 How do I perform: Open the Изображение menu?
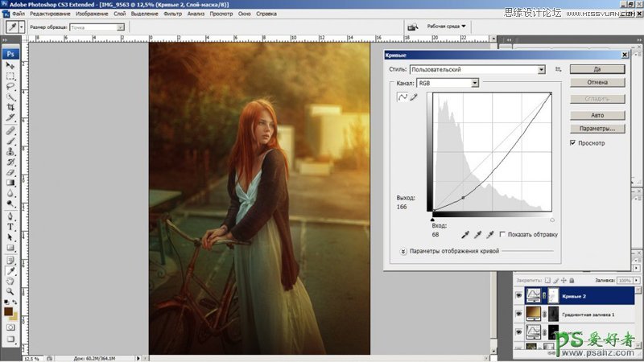92,14
